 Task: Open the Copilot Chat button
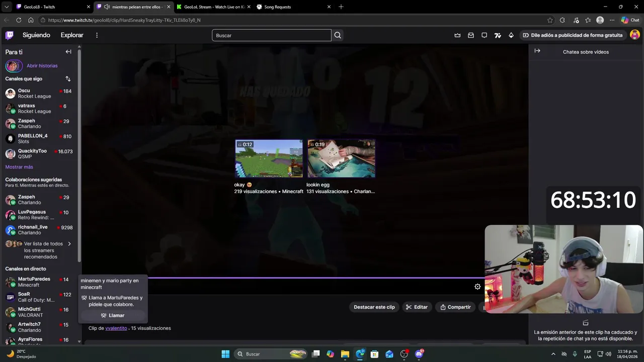click(x=630, y=20)
